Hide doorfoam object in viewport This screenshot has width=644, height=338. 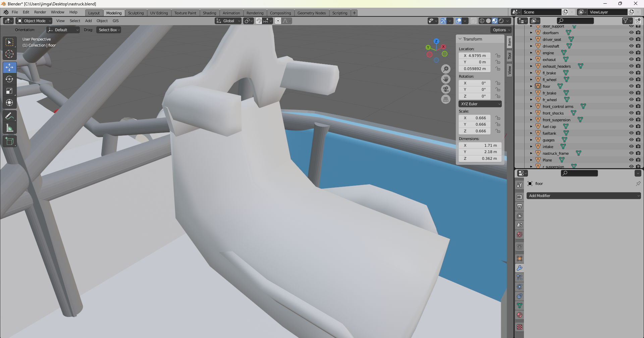point(631,32)
